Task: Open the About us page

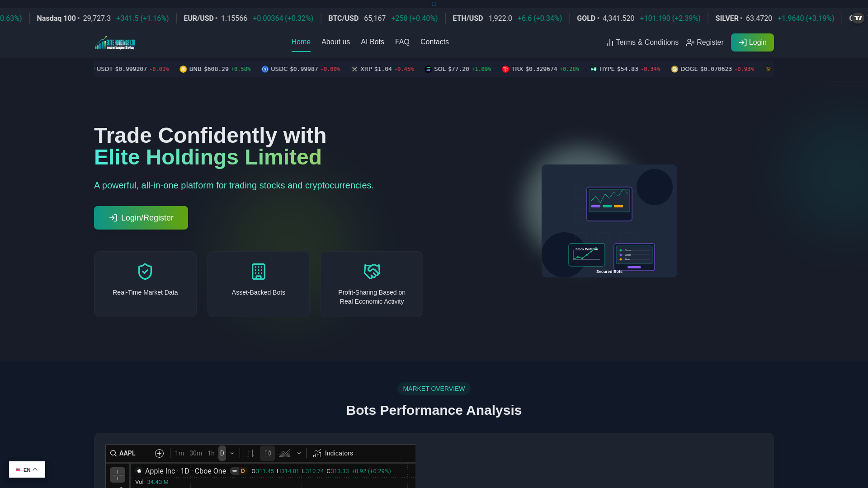Action: [x=336, y=42]
